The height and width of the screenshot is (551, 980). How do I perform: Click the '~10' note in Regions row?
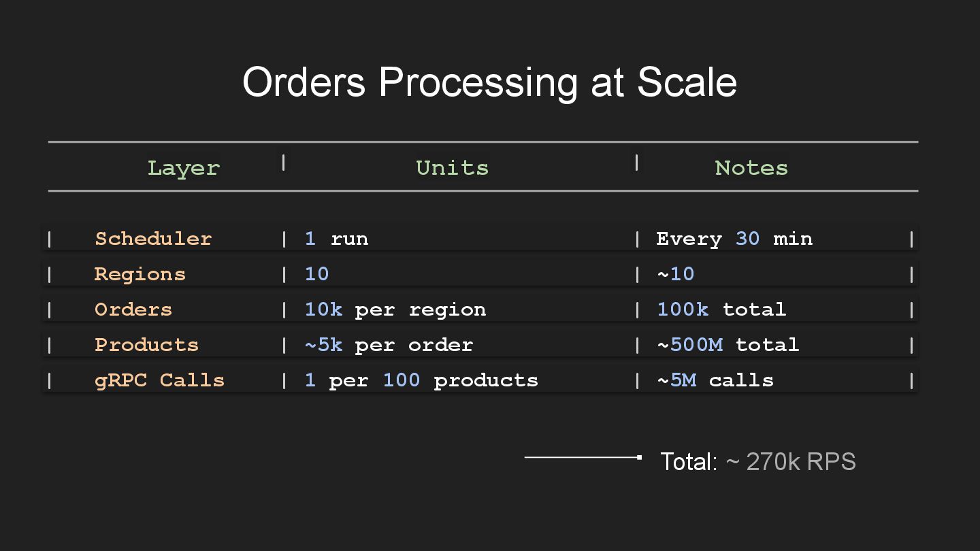(676, 274)
